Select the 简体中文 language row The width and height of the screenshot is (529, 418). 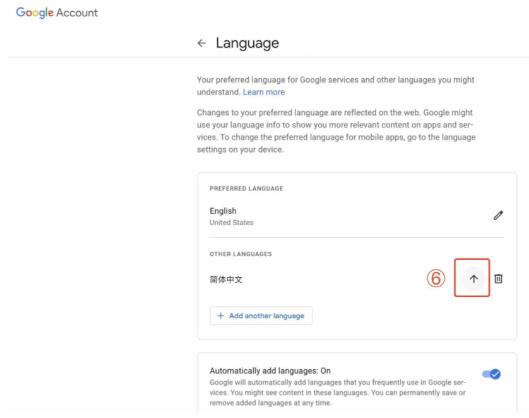point(357,279)
